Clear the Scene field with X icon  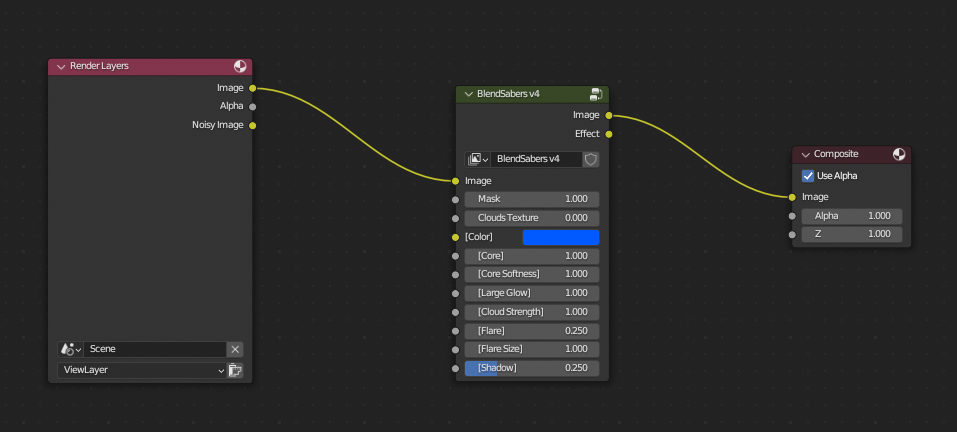click(x=235, y=350)
